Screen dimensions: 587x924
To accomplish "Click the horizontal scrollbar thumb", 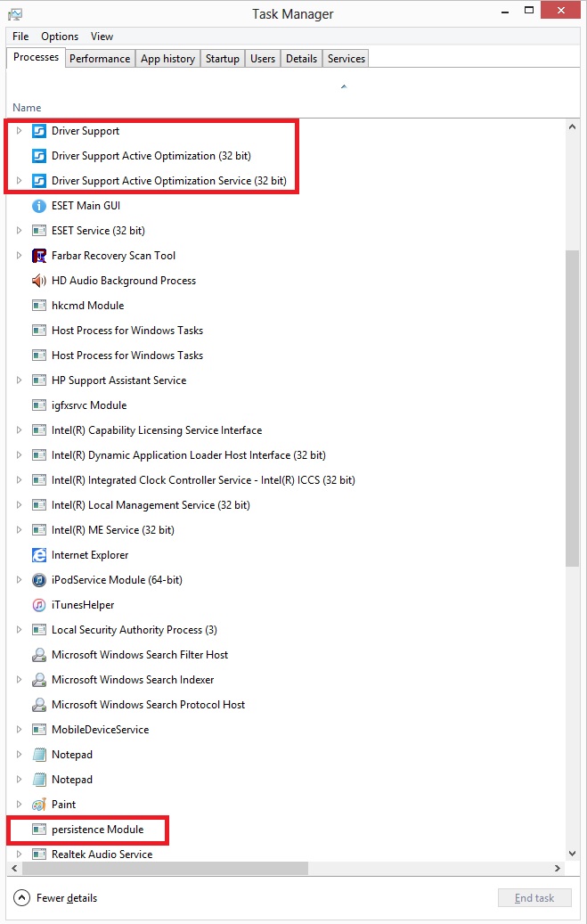I will pyautogui.click(x=165, y=868).
